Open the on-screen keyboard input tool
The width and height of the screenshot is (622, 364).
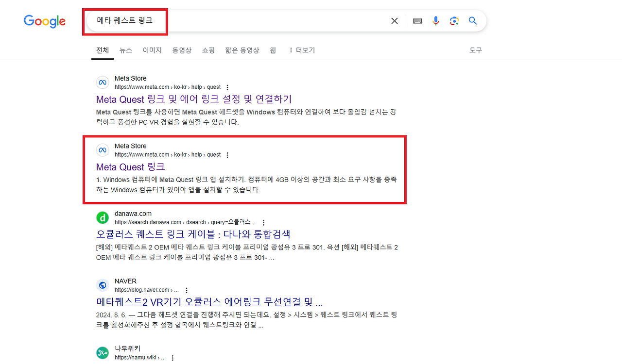pos(417,21)
